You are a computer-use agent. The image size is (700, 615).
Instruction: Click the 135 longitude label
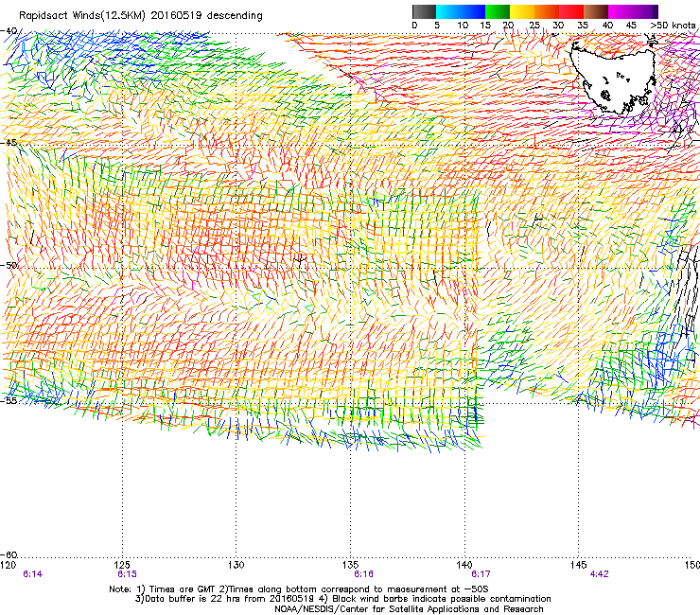350,565
